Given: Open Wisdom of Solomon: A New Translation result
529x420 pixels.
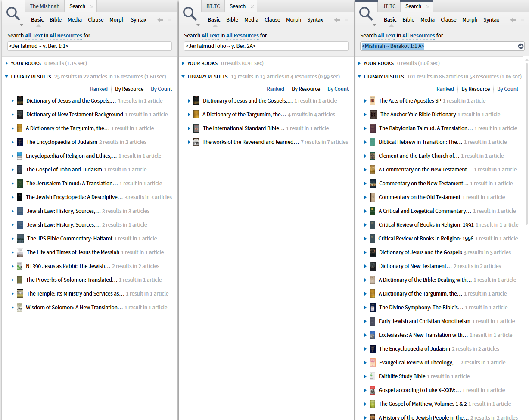Looking at the screenshot, I should pyautogui.click(x=74, y=308).
